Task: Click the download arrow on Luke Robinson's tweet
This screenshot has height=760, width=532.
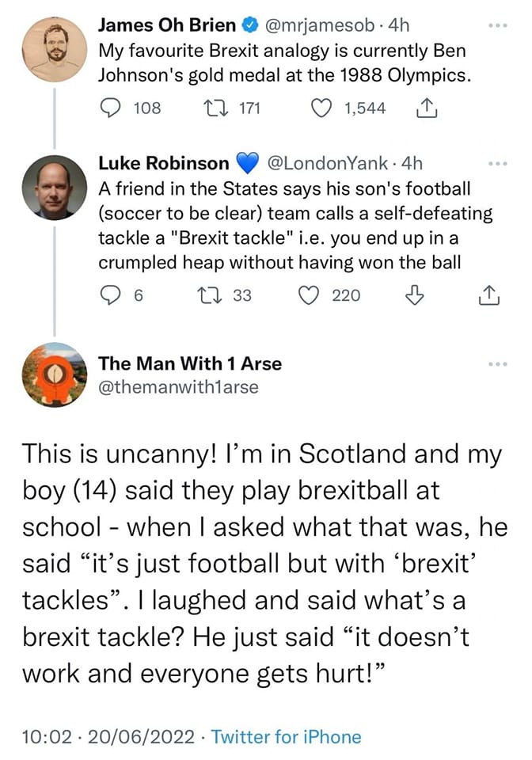Action: [x=411, y=295]
